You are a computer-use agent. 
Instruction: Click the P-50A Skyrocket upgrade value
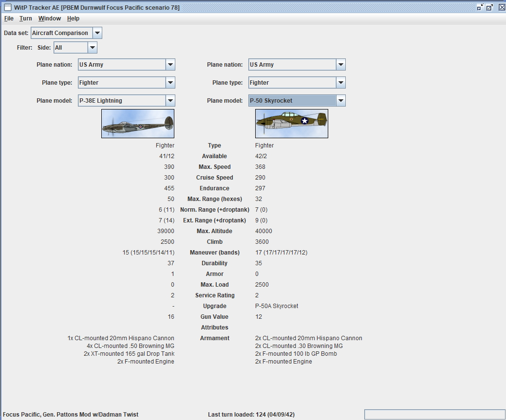tap(277, 306)
